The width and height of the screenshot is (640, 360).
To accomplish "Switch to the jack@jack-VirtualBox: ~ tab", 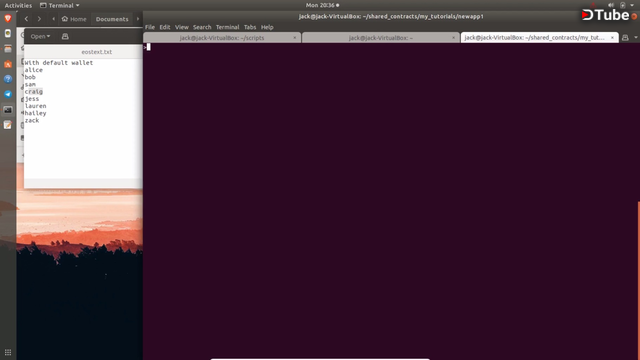I will click(x=380, y=38).
